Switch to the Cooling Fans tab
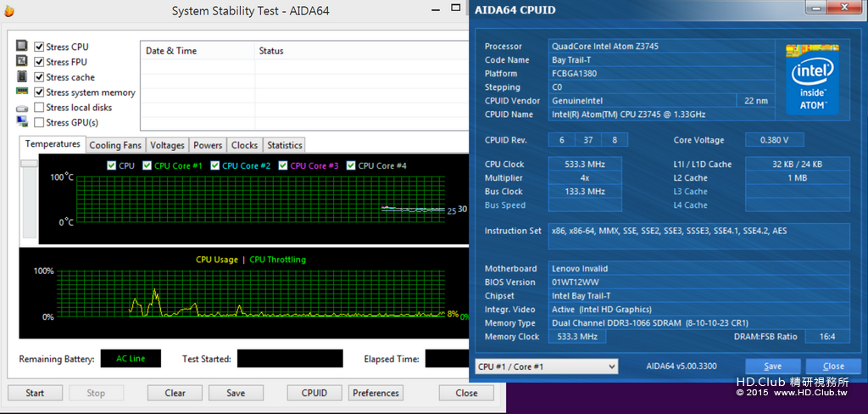The width and height of the screenshot is (868, 414). pos(115,145)
